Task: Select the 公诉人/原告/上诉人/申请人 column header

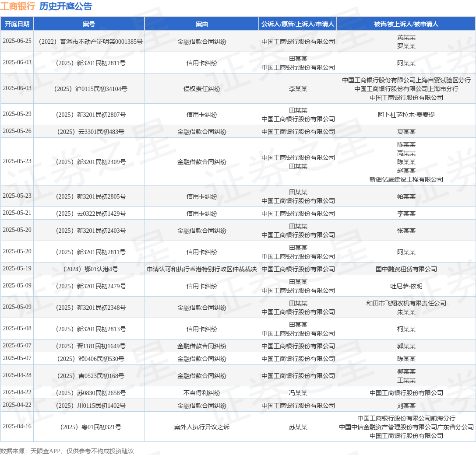Action: (298, 24)
